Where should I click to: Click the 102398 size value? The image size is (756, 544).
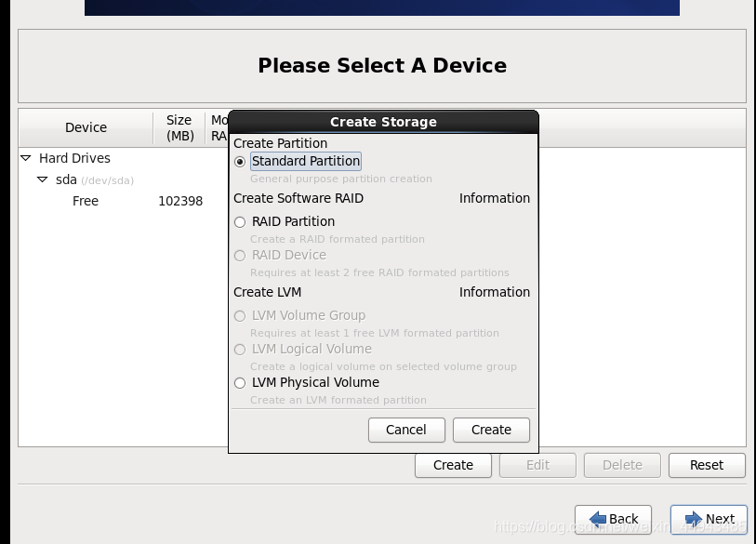click(180, 201)
